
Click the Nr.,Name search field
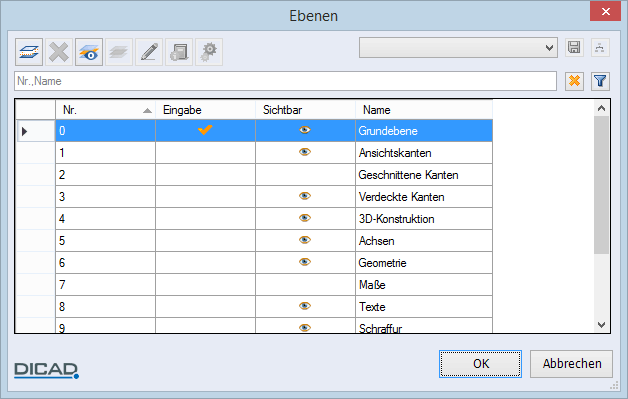pyautogui.click(x=286, y=81)
